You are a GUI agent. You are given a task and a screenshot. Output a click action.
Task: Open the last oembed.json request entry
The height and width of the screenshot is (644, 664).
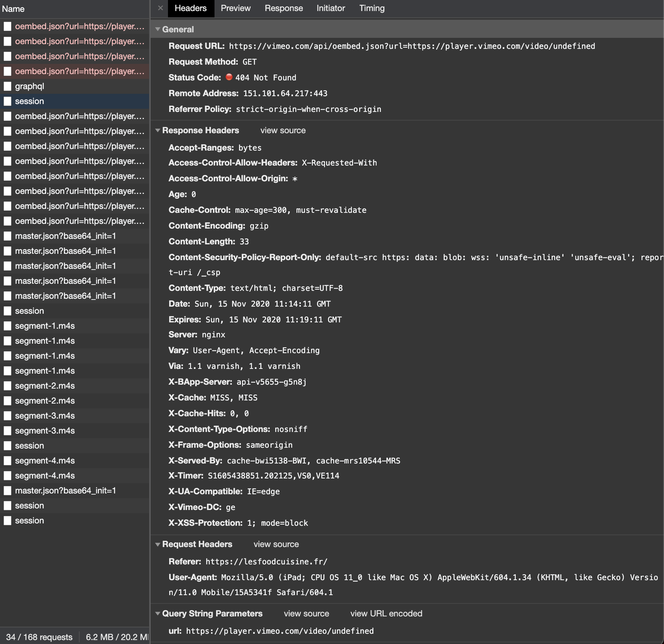click(x=79, y=221)
